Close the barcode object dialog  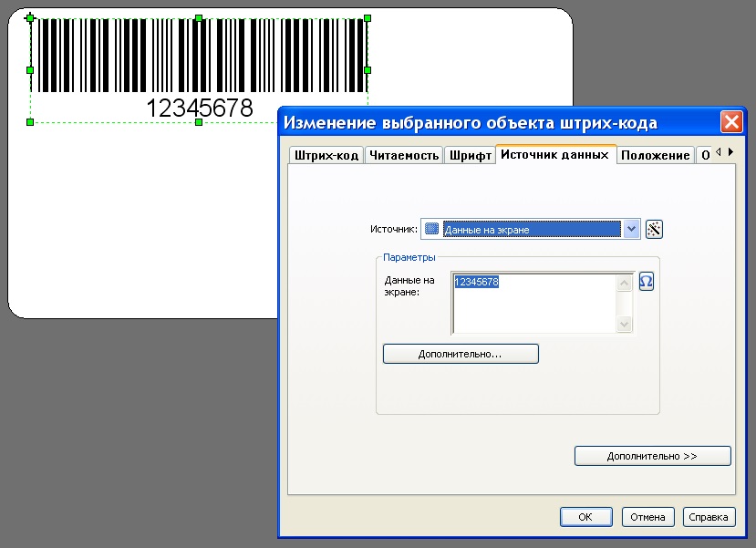click(x=731, y=122)
